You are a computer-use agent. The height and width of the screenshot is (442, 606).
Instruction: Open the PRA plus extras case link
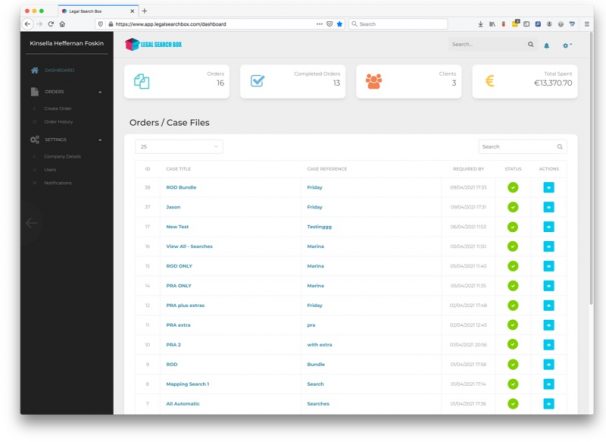(185, 305)
